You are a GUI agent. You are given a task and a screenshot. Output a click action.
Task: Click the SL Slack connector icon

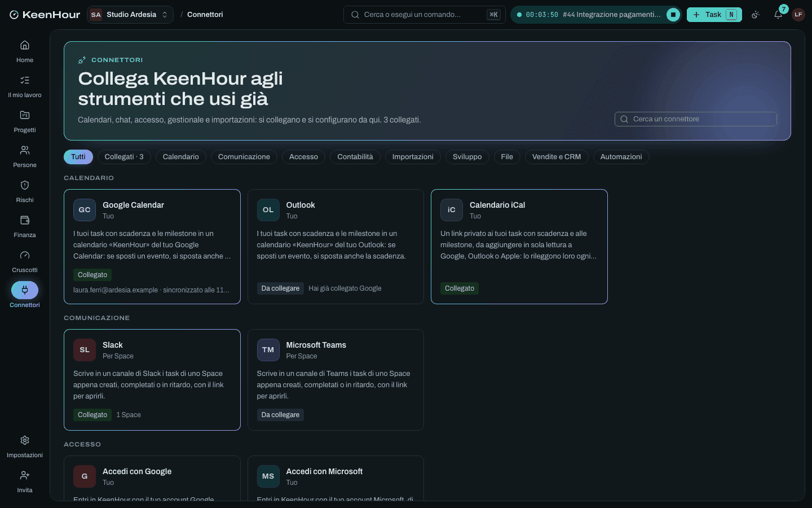[x=85, y=350]
